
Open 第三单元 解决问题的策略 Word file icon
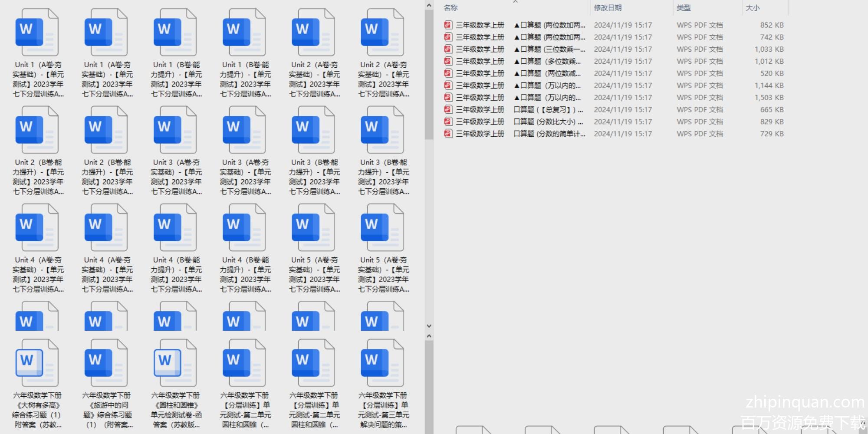(x=382, y=363)
